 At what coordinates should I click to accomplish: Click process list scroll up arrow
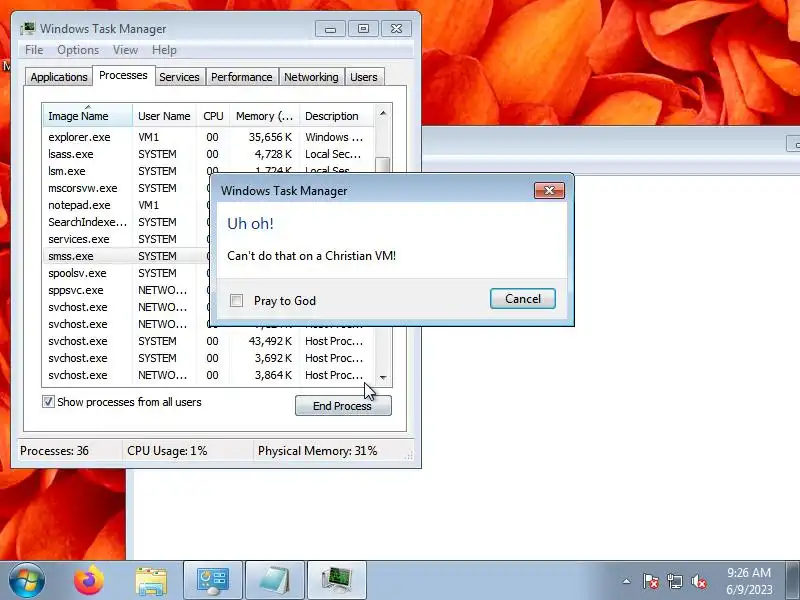pyautogui.click(x=383, y=113)
